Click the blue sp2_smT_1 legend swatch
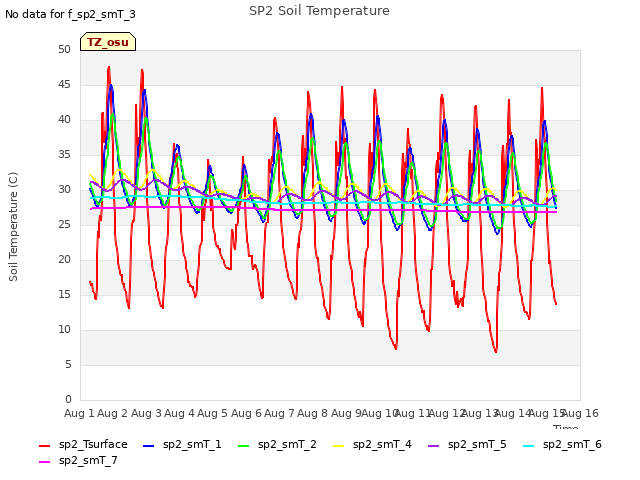This screenshot has width=640, height=480. 148,446
